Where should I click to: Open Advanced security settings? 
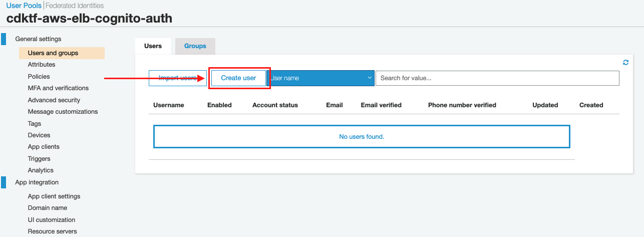click(54, 100)
